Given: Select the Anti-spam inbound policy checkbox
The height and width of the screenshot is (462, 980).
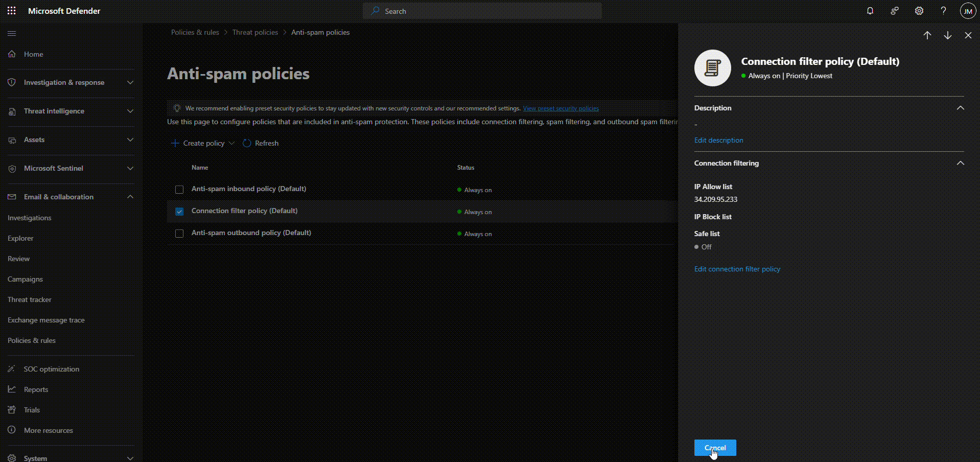Looking at the screenshot, I should (179, 190).
